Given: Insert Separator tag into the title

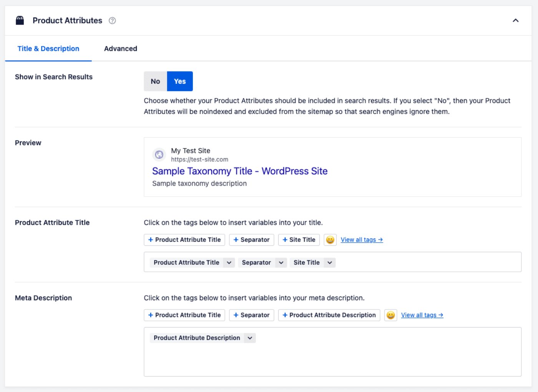Looking at the screenshot, I should click(251, 240).
